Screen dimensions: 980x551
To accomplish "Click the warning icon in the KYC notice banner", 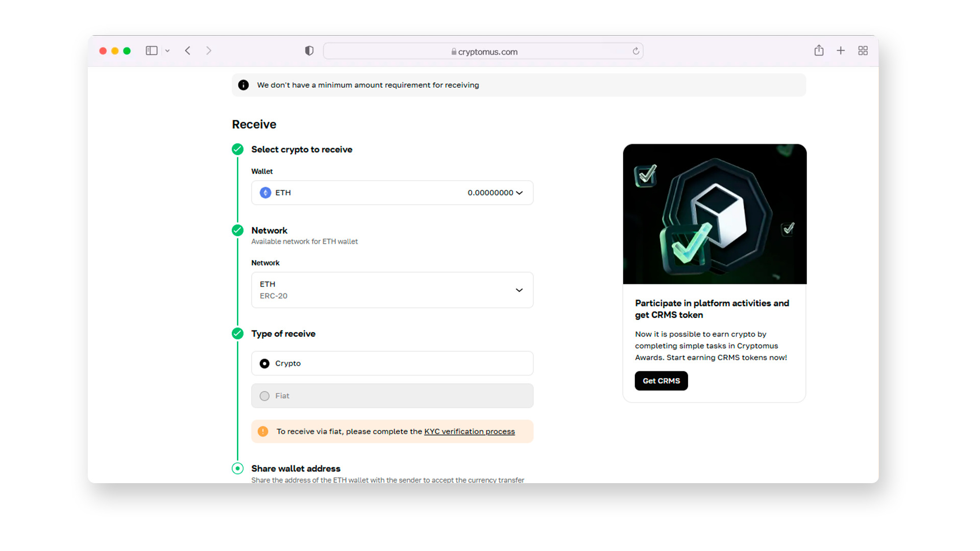I will (x=263, y=431).
